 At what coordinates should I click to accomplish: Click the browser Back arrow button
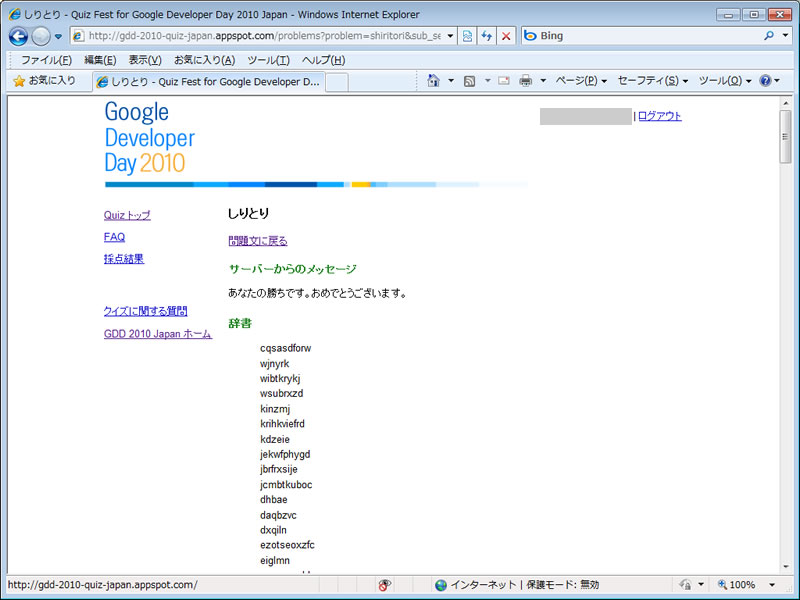18,36
